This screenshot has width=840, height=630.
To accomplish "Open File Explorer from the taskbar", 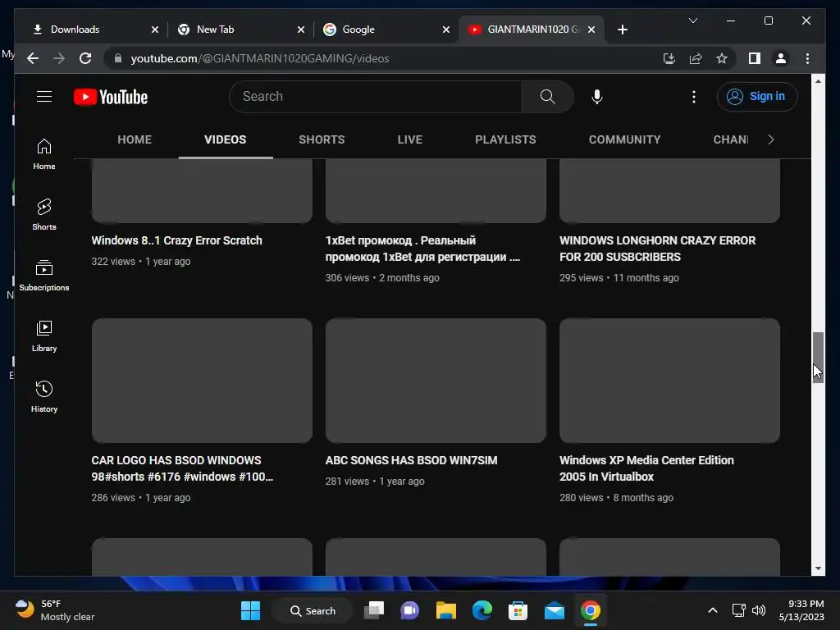I will point(445,610).
